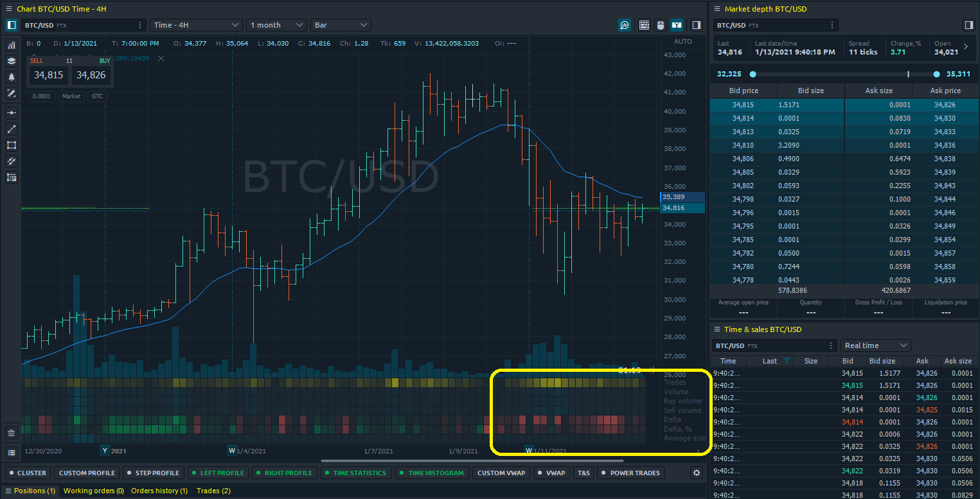Open the layers stack icon
The height and width of the screenshot is (499, 980).
click(11, 61)
